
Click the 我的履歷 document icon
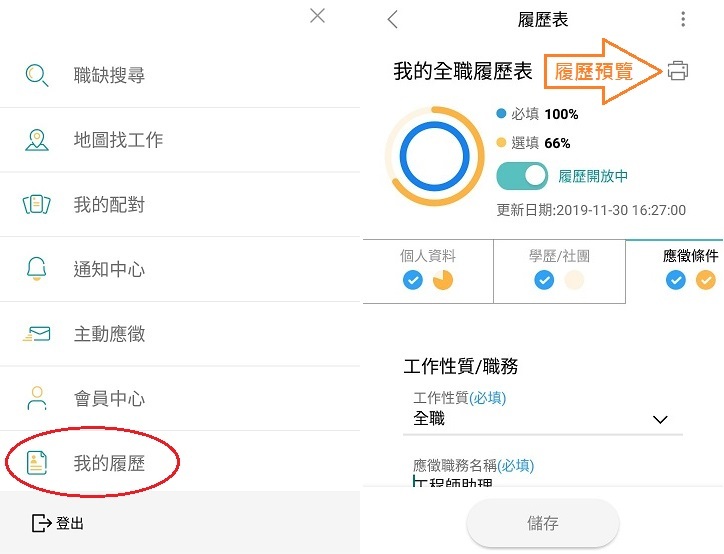coord(37,463)
